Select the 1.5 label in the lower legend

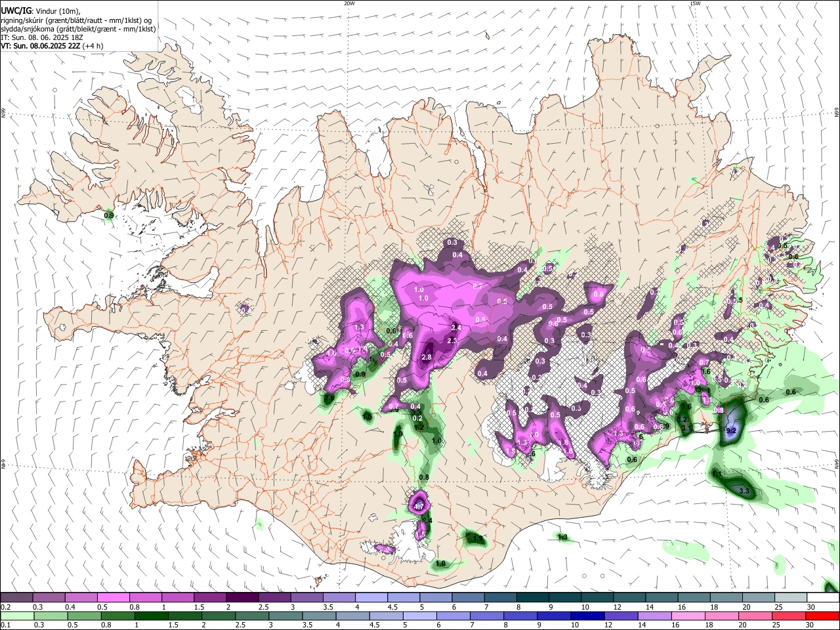coord(173,625)
